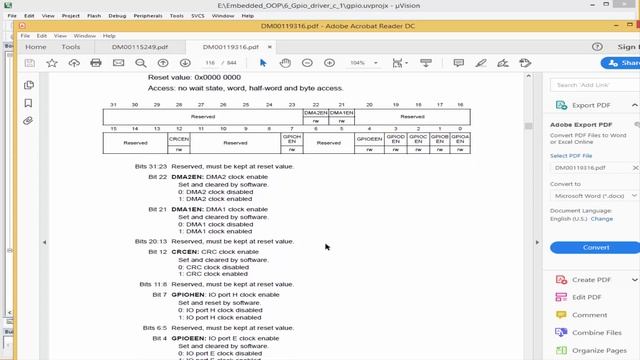Open the Acrobat Edit menu

(x=42, y=36)
